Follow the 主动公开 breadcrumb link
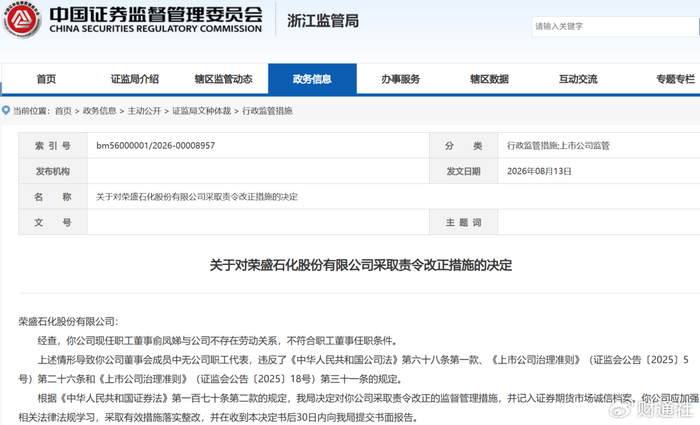The image size is (700, 425). click(x=144, y=111)
